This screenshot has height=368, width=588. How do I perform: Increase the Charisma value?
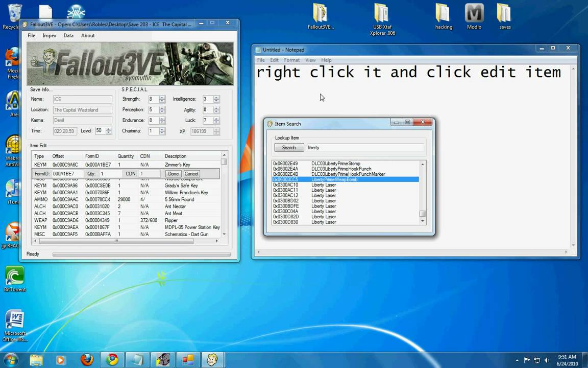(162, 129)
